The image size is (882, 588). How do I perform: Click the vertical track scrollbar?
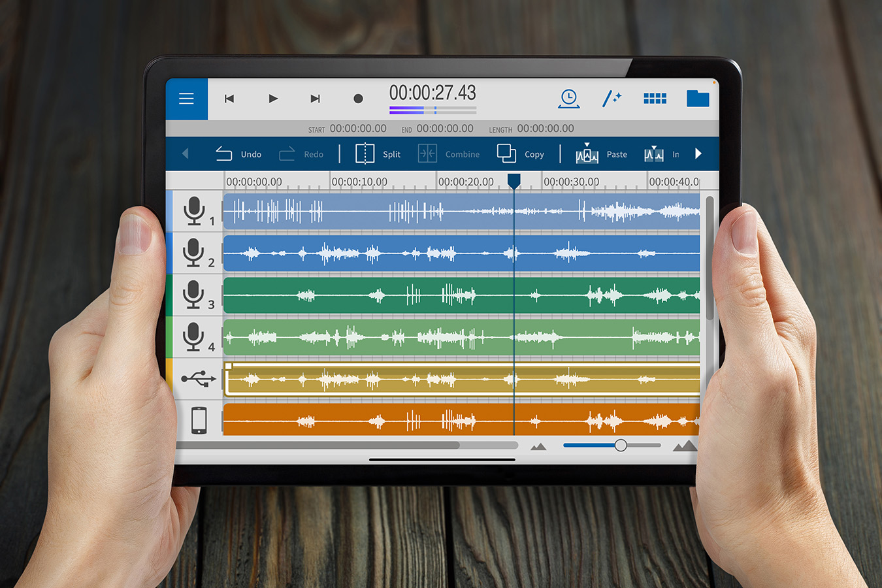[x=710, y=258]
